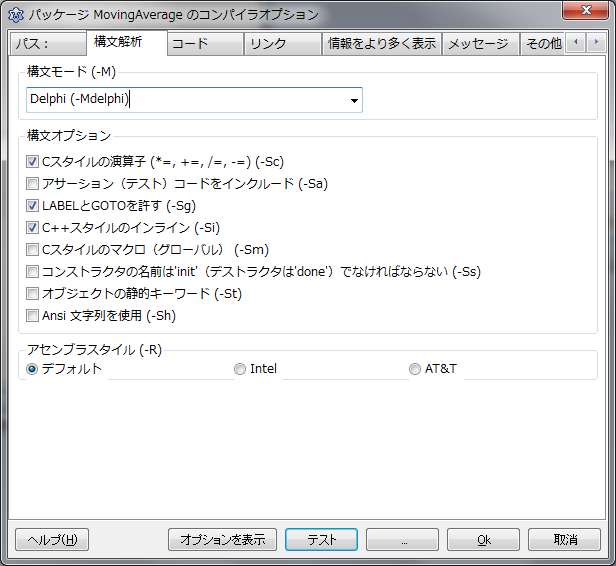Enable Cスタイルのマクロ (-Sm) checkbox
The image size is (616, 566).
click(32, 249)
